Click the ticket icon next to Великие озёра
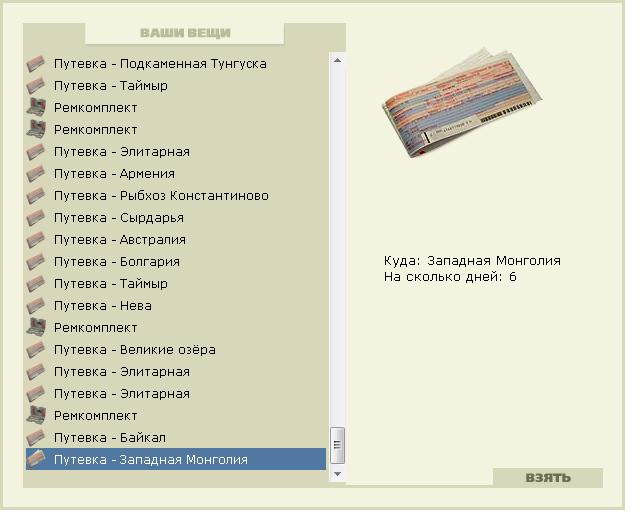The image size is (640, 512). pyautogui.click(x=36, y=350)
